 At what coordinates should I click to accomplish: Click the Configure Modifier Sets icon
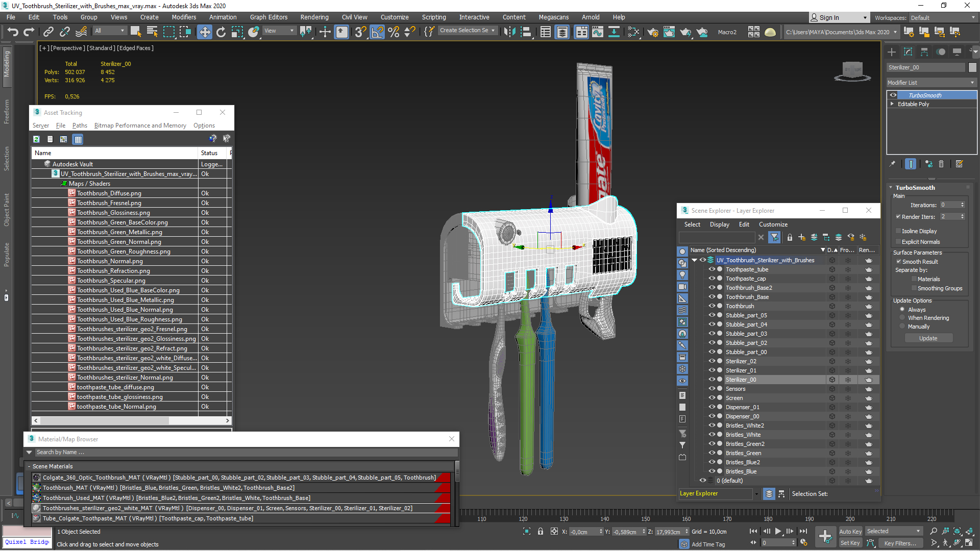tap(959, 164)
